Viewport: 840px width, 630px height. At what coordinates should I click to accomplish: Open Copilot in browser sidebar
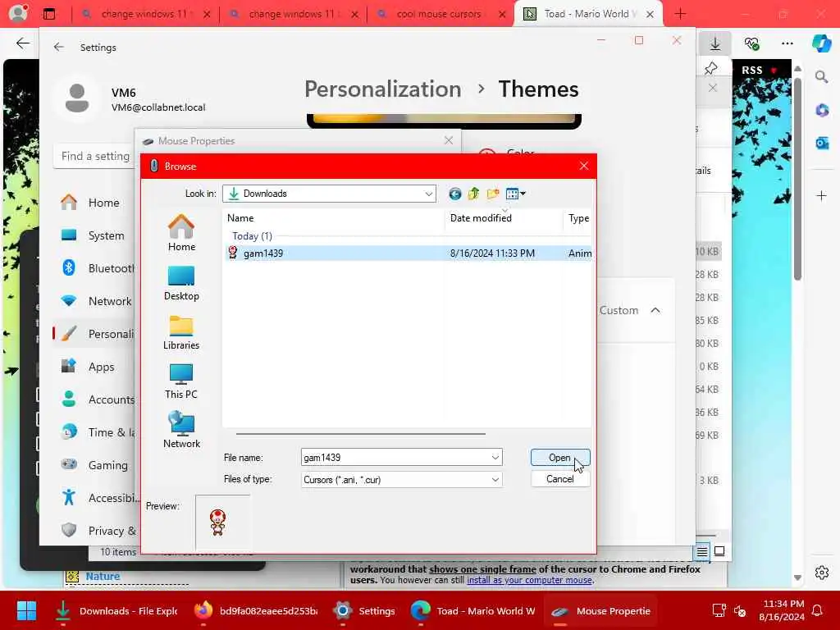[822, 43]
